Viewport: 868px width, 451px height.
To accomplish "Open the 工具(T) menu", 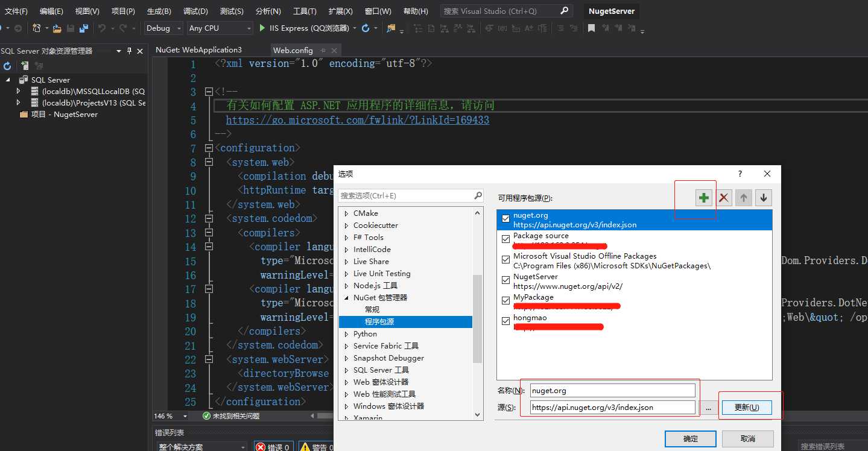I will 305,11.
